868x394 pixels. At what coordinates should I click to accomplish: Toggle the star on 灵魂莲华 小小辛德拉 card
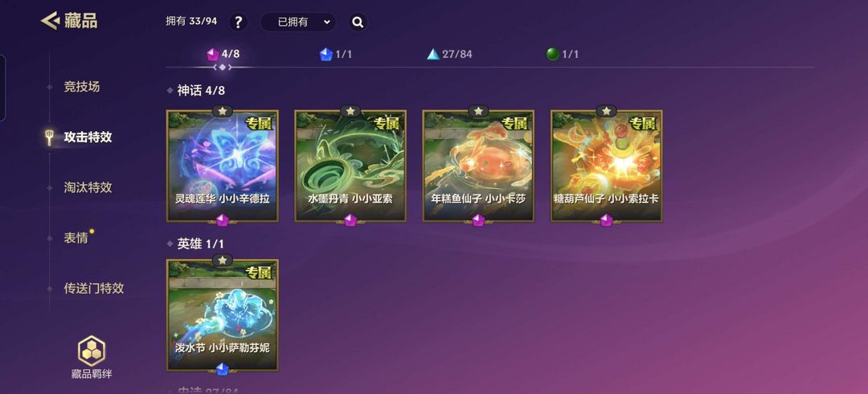click(223, 111)
